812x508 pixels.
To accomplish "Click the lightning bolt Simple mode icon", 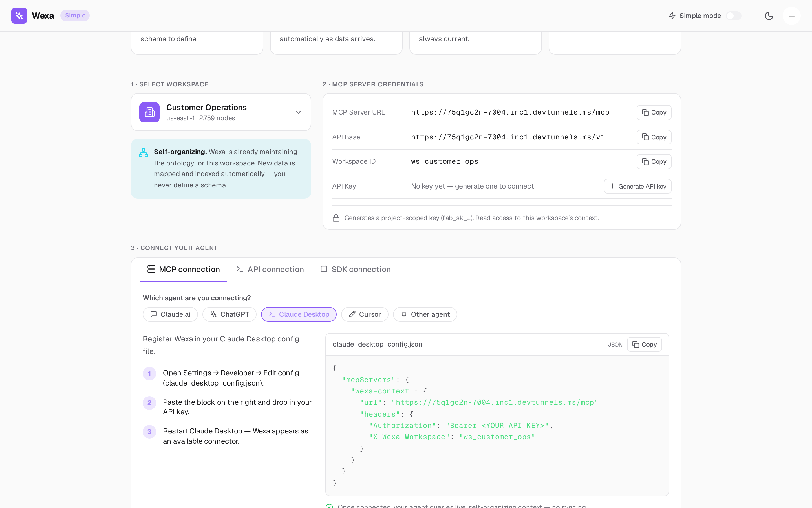I will [672, 16].
